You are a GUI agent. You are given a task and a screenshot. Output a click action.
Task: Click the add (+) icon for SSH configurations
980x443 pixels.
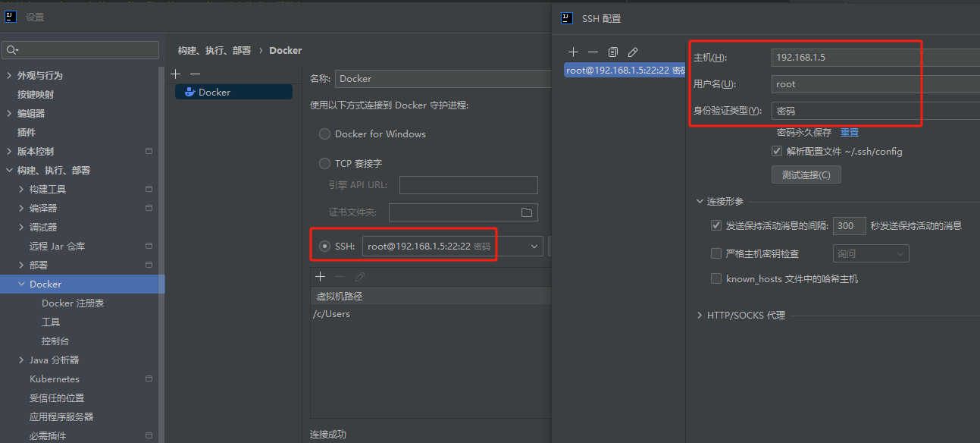[x=573, y=52]
